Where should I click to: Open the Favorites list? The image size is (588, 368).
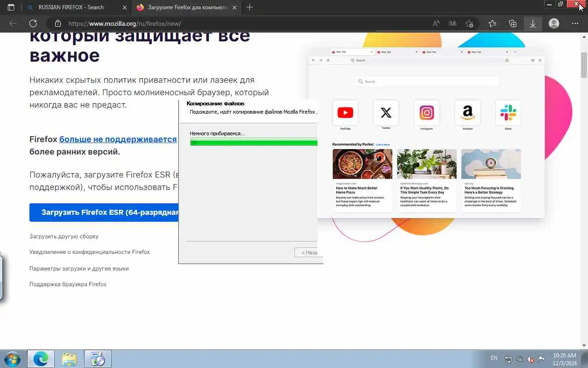[x=492, y=23]
